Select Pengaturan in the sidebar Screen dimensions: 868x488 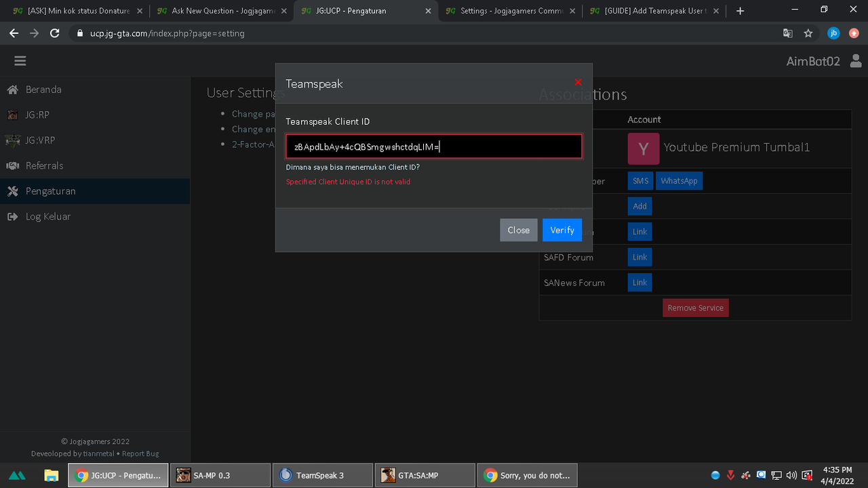tap(95, 191)
